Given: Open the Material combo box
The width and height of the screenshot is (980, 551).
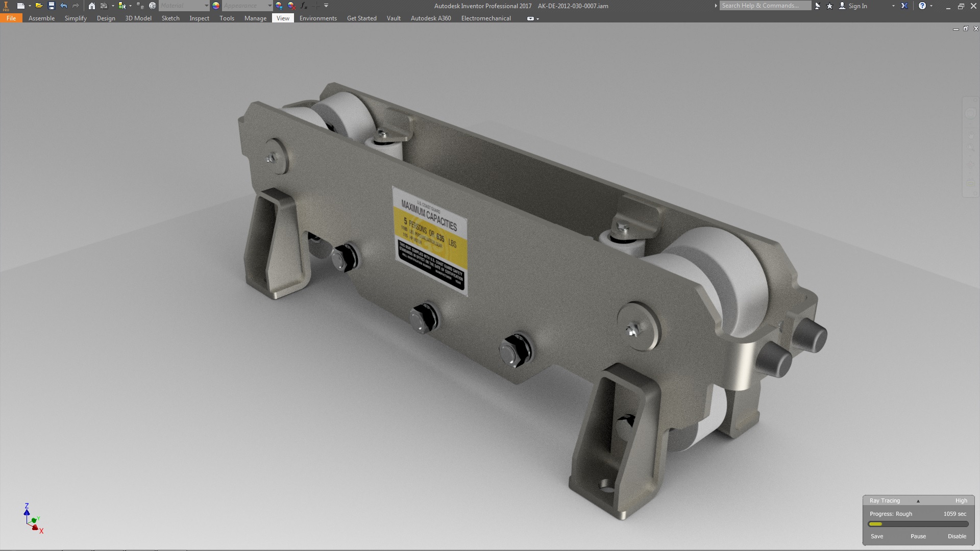Looking at the screenshot, I should pyautogui.click(x=184, y=6).
